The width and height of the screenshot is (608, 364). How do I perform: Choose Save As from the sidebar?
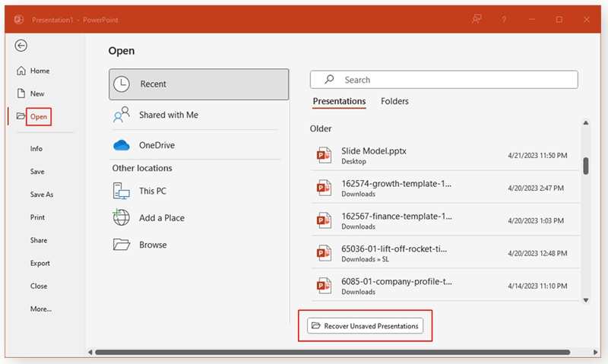[42, 195]
